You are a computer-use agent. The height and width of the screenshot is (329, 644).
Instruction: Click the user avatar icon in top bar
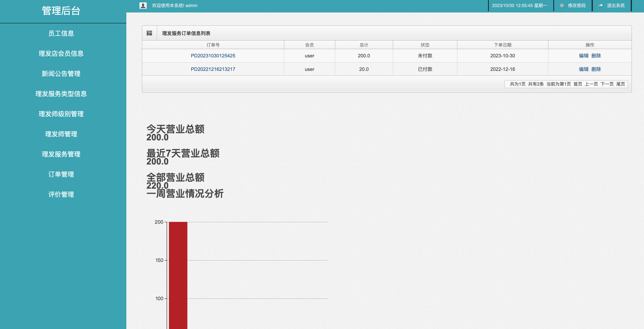(143, 5)
